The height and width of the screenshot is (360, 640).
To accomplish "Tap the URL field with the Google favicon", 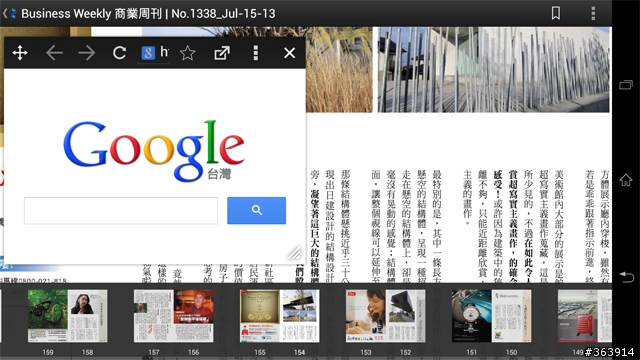I will [154, 53].
